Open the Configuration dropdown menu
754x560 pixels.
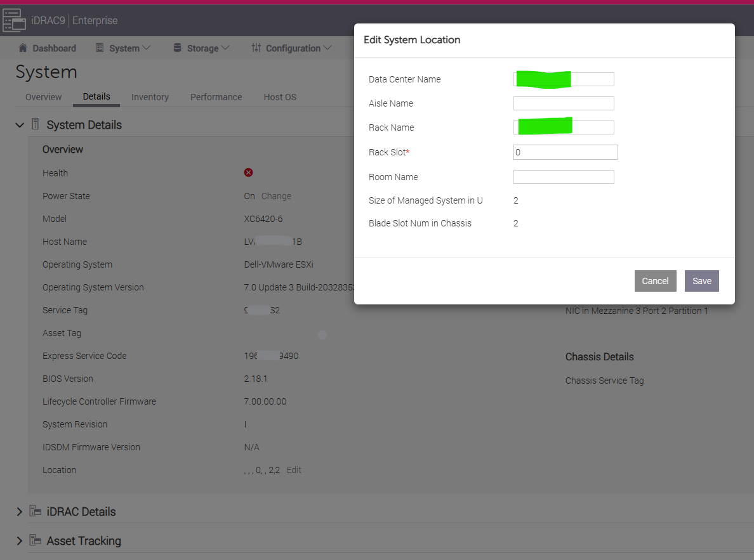291,48
